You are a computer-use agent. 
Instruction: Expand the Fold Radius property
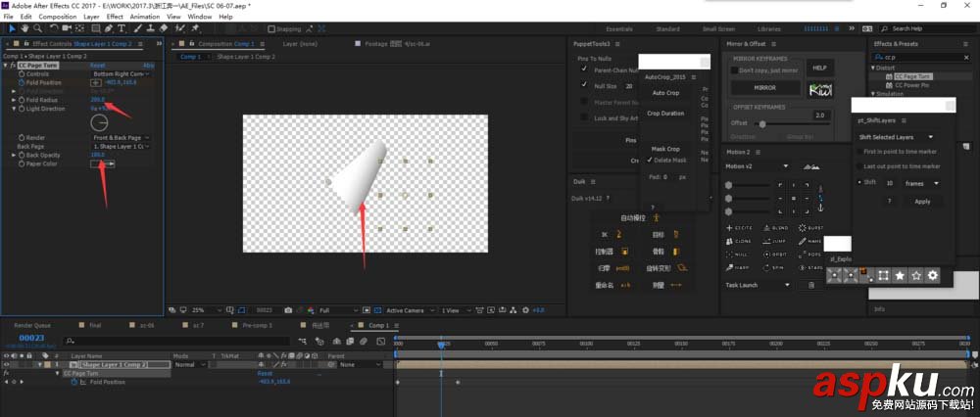[x=15, y=100]
